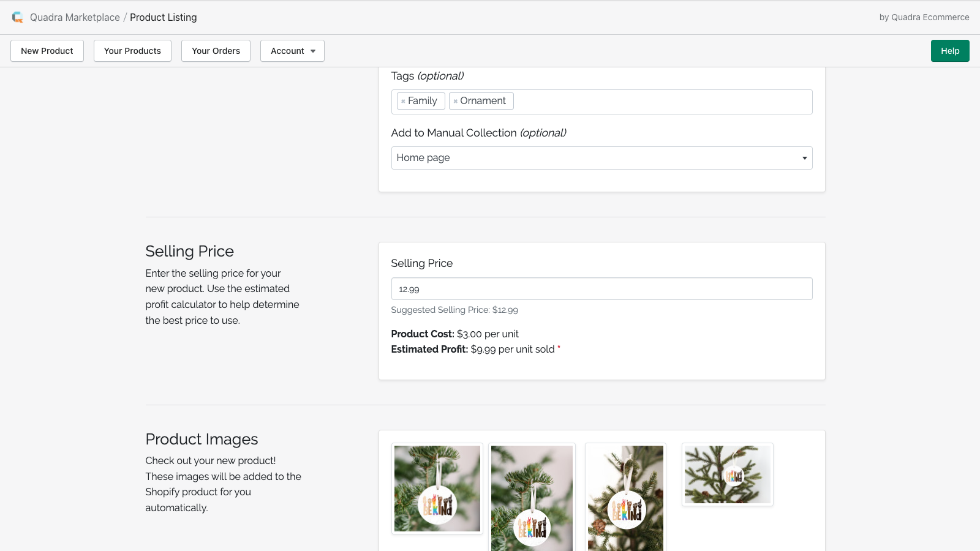The image size is (980, 551).
Task: Click the Ornament tag chip
Action: 481,101
